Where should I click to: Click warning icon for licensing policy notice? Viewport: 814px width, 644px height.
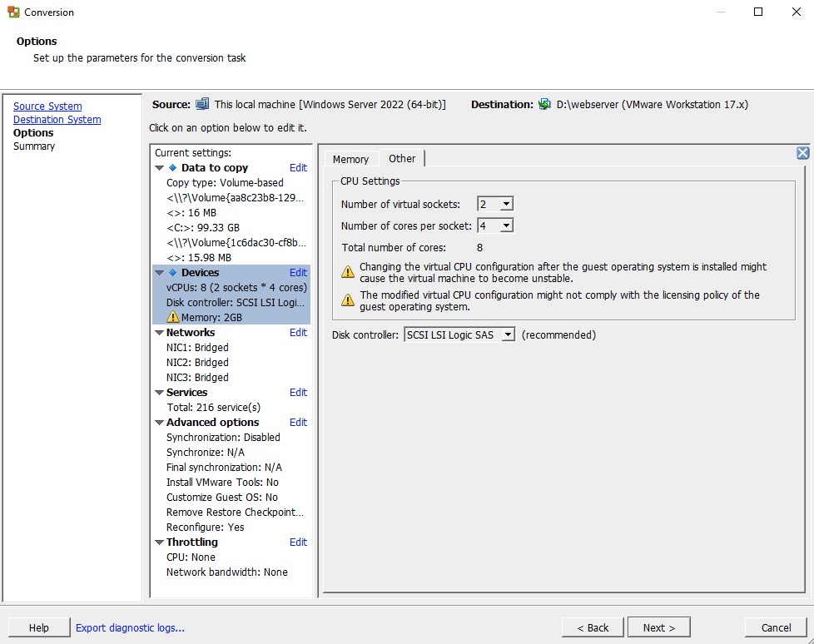347,300
